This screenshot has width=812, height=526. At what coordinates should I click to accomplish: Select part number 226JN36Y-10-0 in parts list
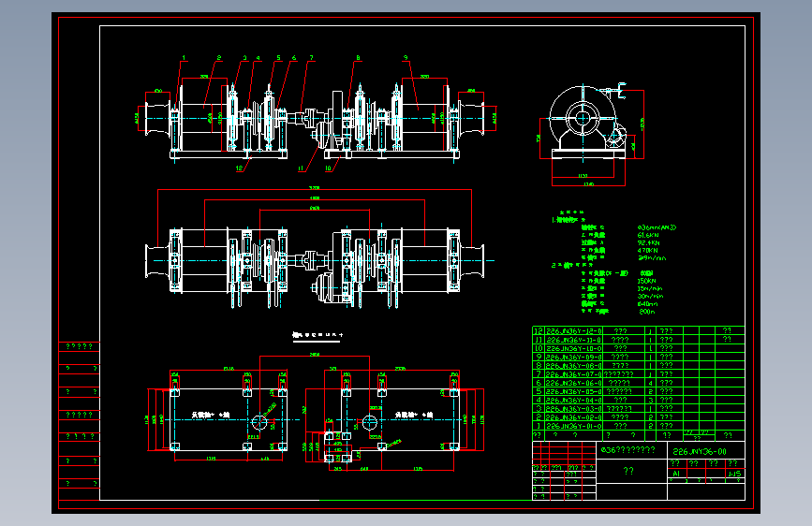(x=574, y=348)
